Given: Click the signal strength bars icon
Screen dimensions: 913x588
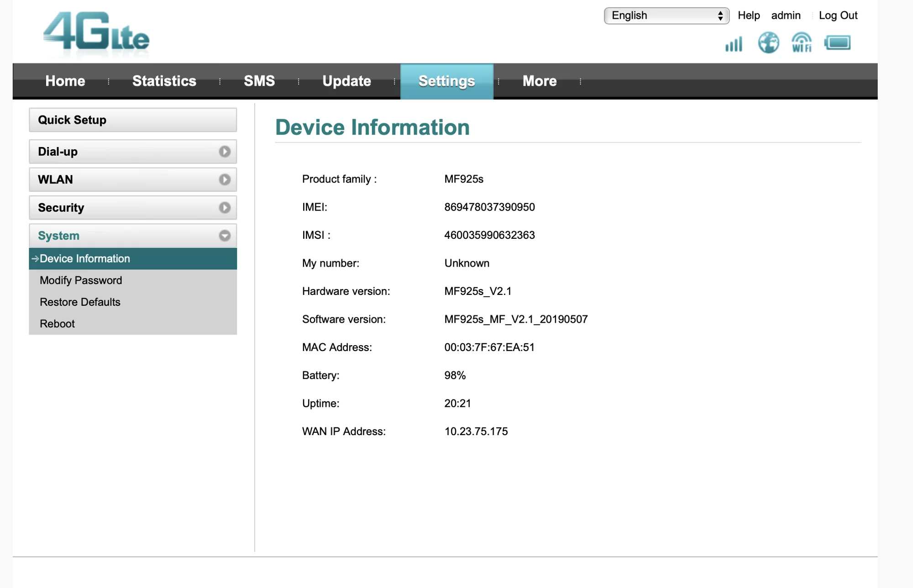Looking at the screenshot, I should pyautogui.click(x=734, y=44).
